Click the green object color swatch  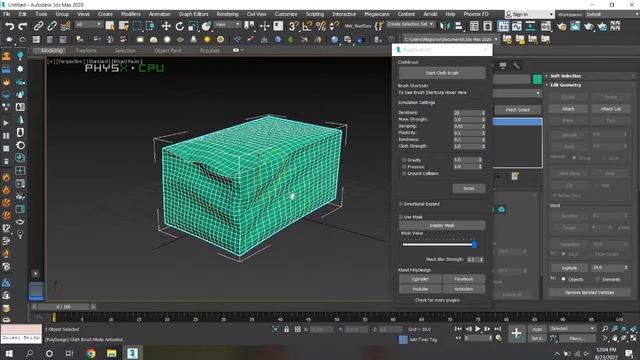pos(537,79)
